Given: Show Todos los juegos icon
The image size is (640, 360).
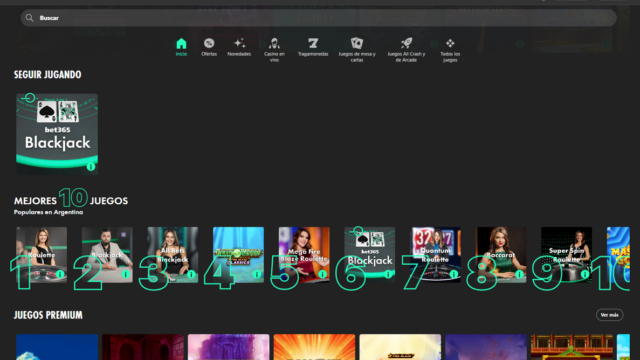Looking at the screenshot, I should pos(450,43).
